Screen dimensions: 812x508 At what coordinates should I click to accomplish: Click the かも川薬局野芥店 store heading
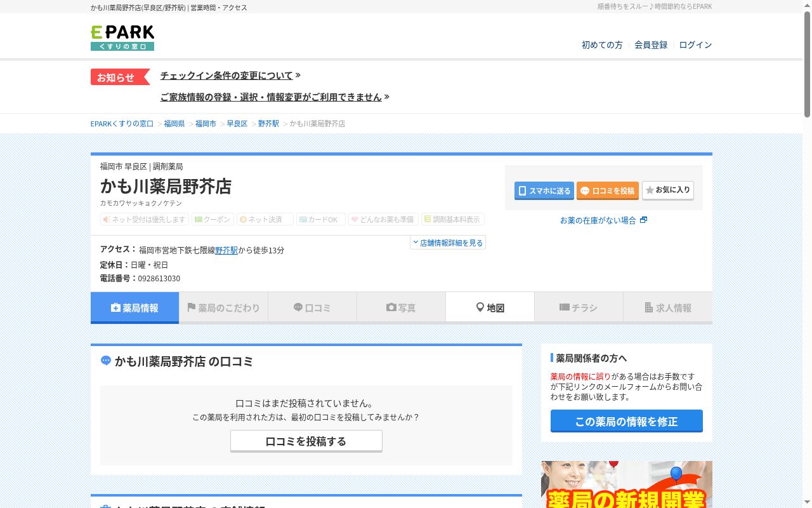tap(166, 186)
